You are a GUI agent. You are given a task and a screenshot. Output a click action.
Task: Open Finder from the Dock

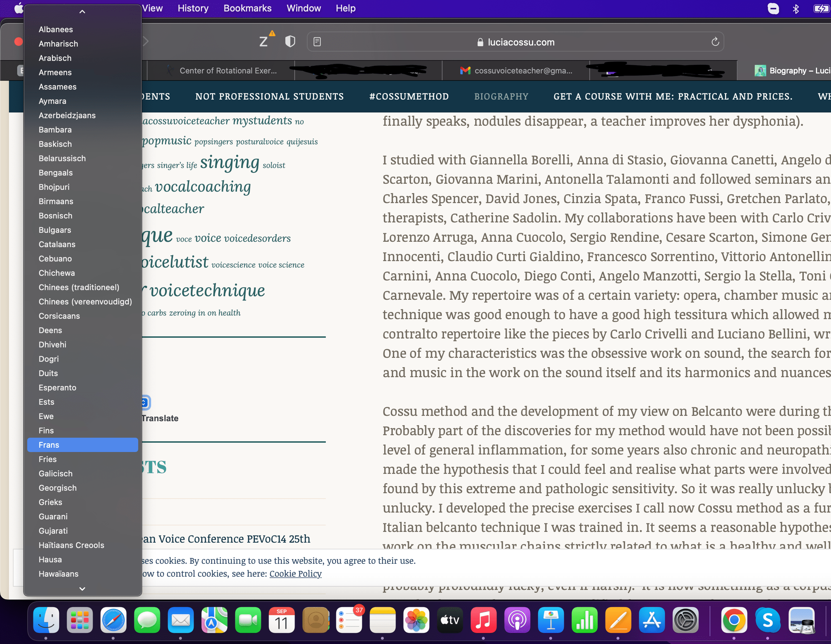pos(46,620)
